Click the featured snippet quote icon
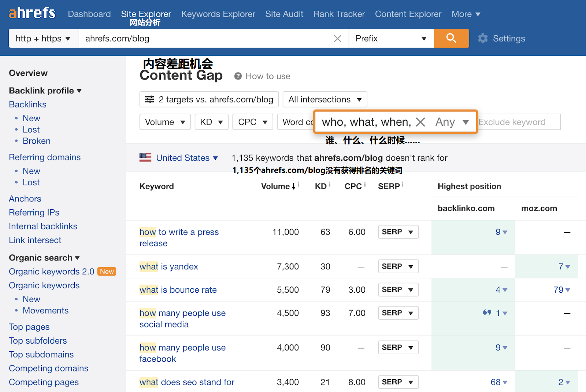586x392 pixels. (487, 313)
